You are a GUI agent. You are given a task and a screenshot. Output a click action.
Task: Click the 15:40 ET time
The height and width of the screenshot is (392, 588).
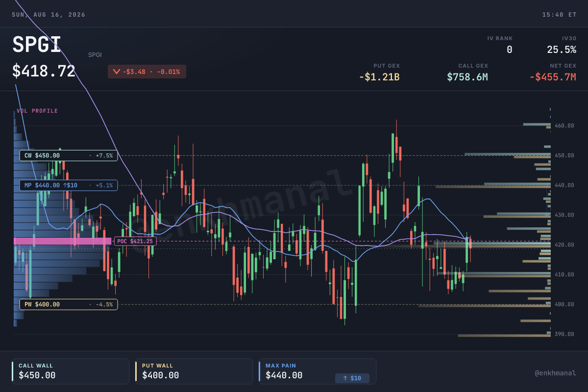tap(559, 15)
